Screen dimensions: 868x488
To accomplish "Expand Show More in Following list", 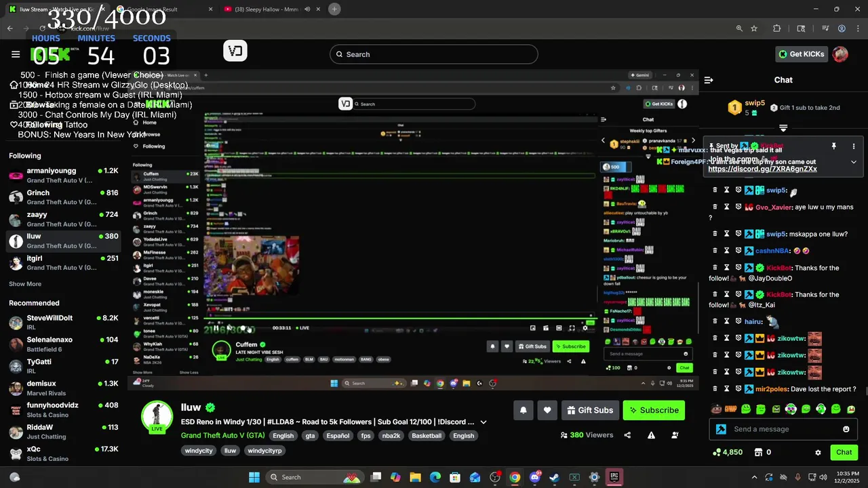I will [25, 284].
